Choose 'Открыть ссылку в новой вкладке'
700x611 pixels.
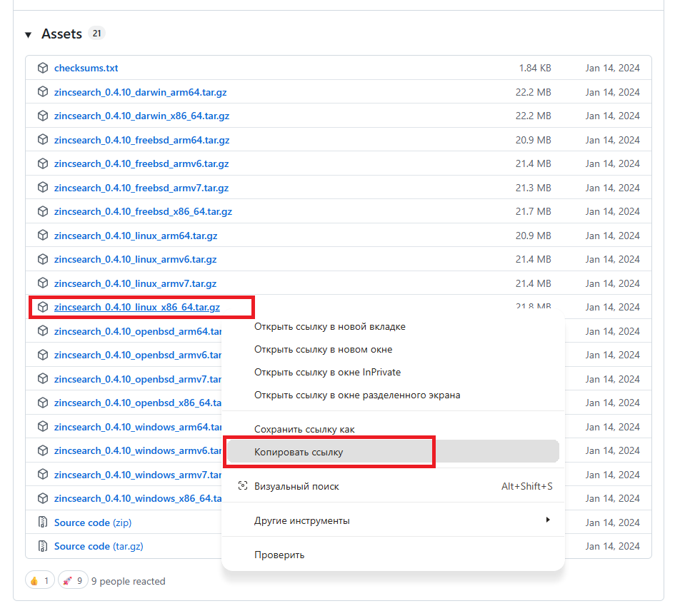[329, 327]
